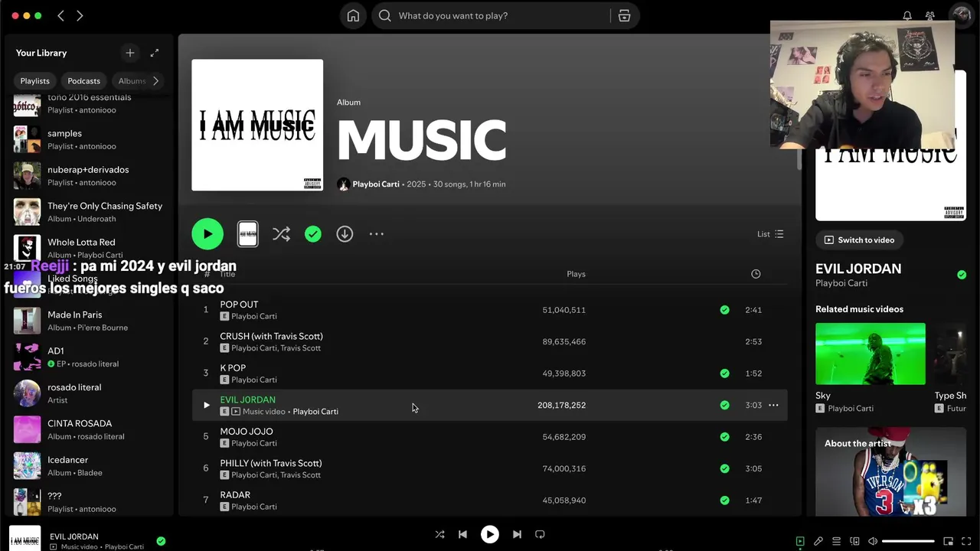Open Sky related music video thumbnail
The width and height of the screenshot is (980, 551).
click(x=871, y=354)
